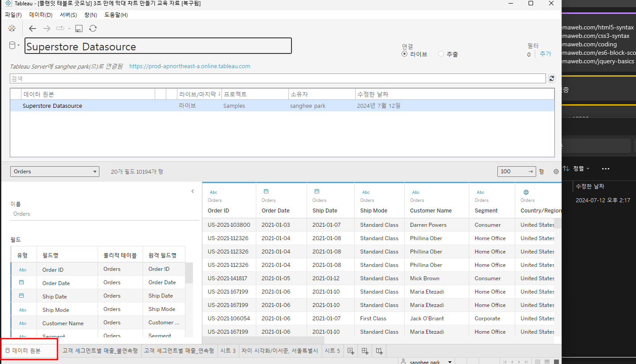
Task: Click the replay animation toolbar icon
Action: pos(60,29)
